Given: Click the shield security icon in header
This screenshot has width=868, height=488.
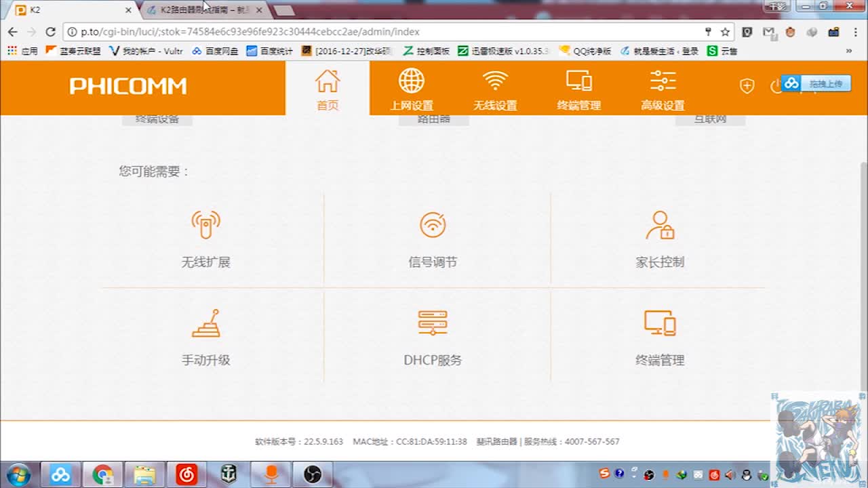Looking at the screenshot, I should pos(747,86).
